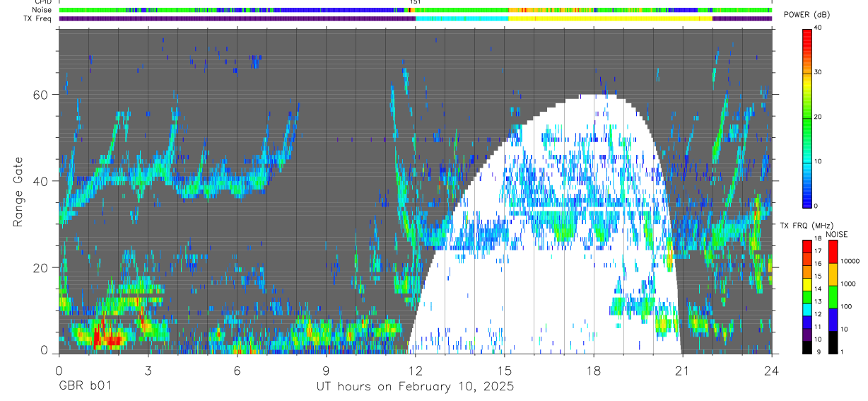The height and width of the screenshot is (401, 868).
Task: Click the yellow segment of the TX Freq strip
Action: pos(610,18)
